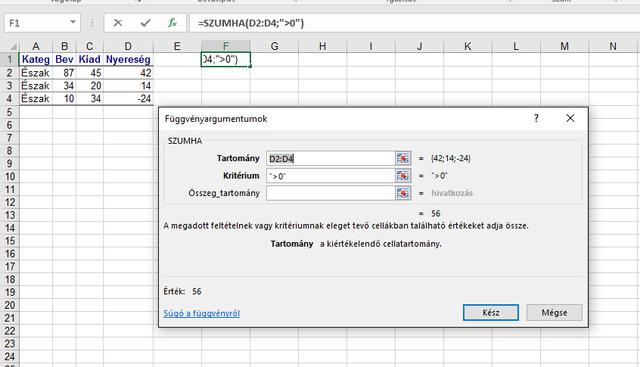
Task: Select the Kiad header cell
Action: 89,60
